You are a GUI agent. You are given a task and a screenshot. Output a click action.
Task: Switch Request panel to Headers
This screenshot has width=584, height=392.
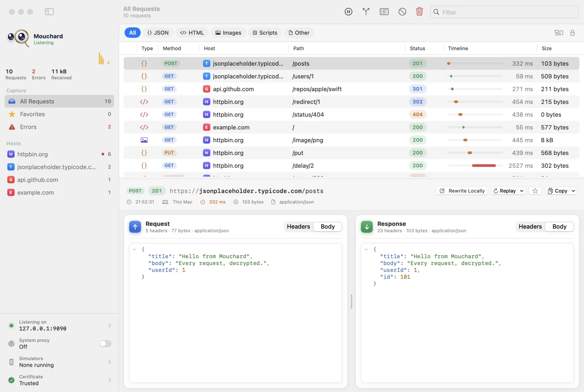click(298, 226)
